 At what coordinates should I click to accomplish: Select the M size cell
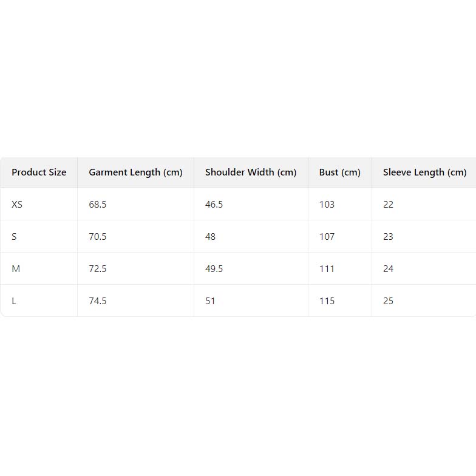point(16,269)
